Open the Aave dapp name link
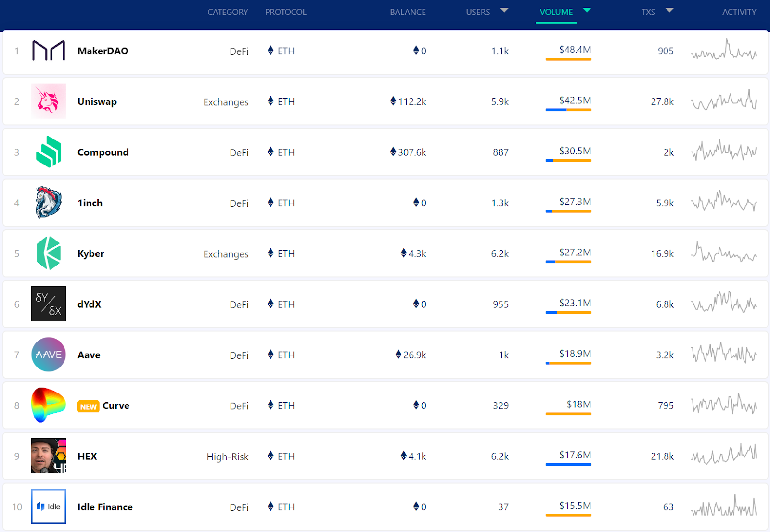Image resolution: width=770 pixels, height=532 pixels. pyautogui.click(x=89, y=355)
